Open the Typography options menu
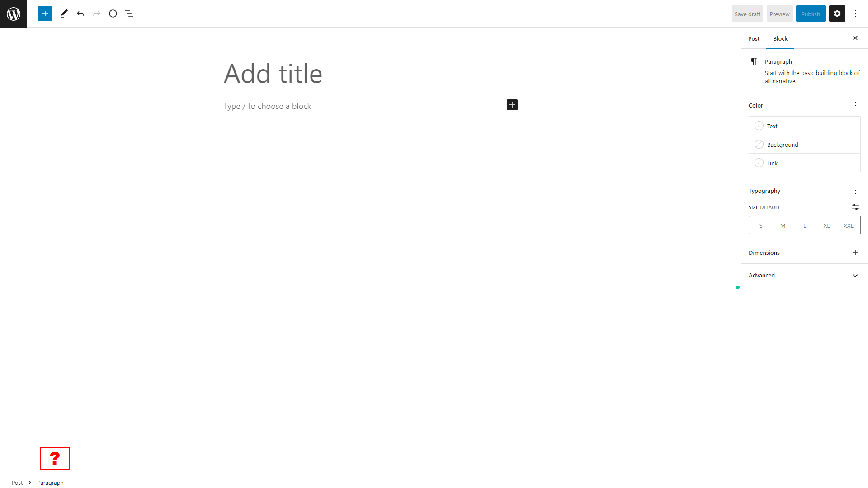 tap(855, 191)
